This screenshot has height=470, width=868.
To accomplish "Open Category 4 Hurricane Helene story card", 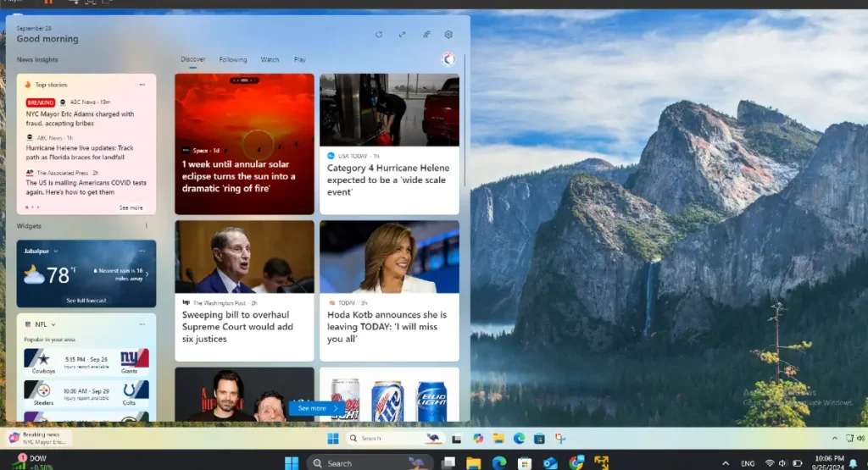I will coord(389,144).
